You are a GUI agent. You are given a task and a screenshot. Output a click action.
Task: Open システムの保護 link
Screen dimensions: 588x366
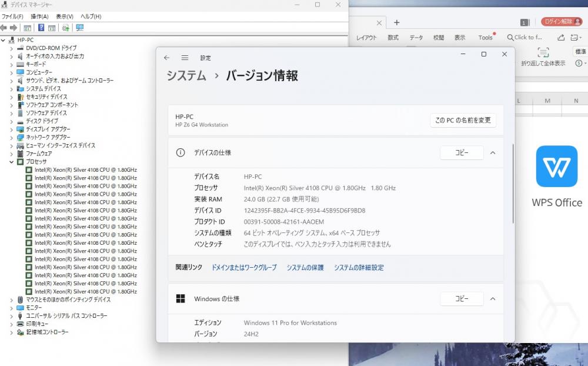pos(305,267)
